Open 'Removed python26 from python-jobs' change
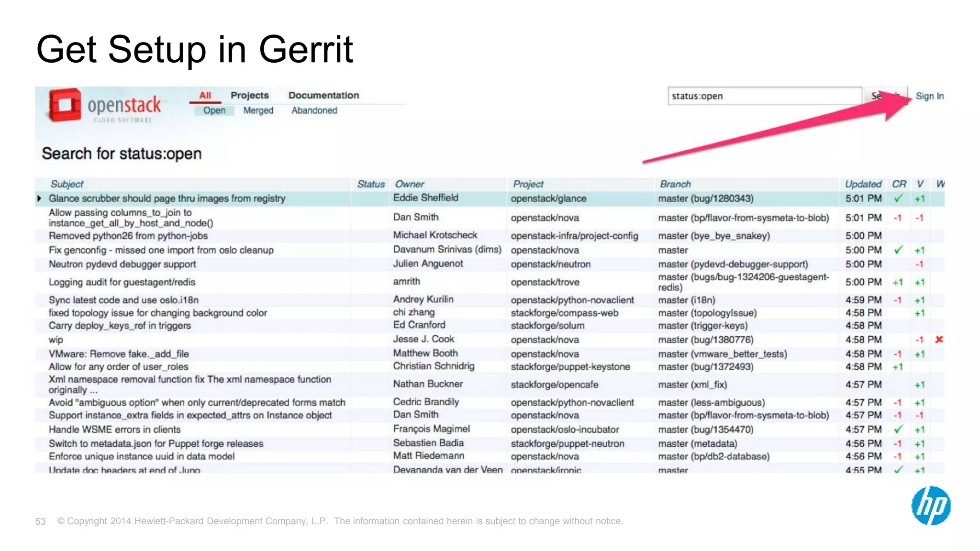The image size is (980, 551). click(128, 236)
